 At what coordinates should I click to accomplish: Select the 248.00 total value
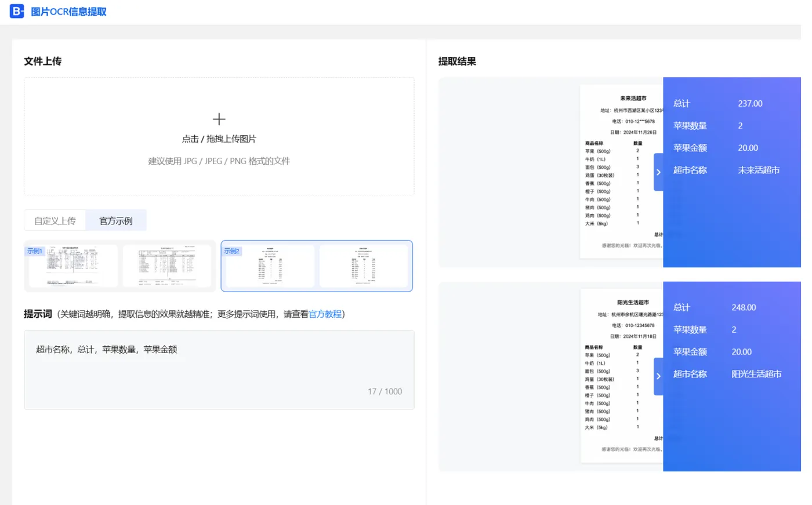tap(744, 308)
